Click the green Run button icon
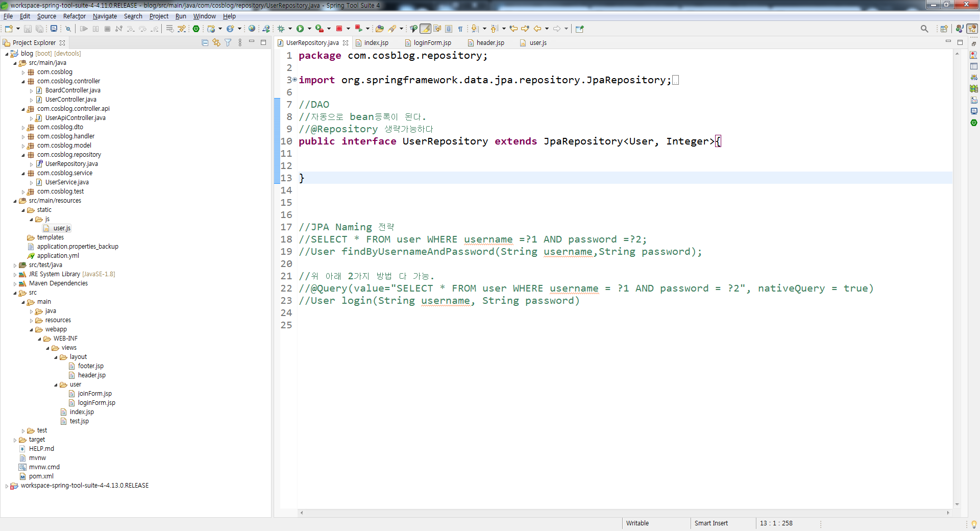Viewport: 980px width, 531px height. tap(300, 29)
